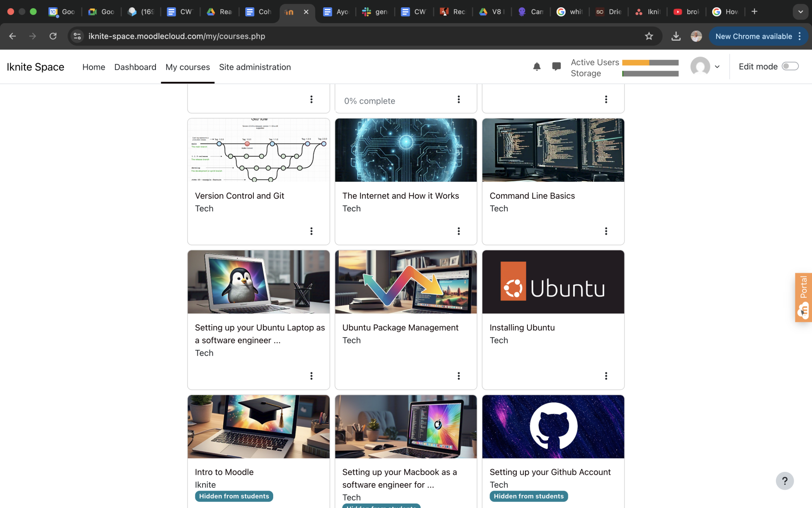
Task: Open the Site administration menu item
Action: [255, 67]
